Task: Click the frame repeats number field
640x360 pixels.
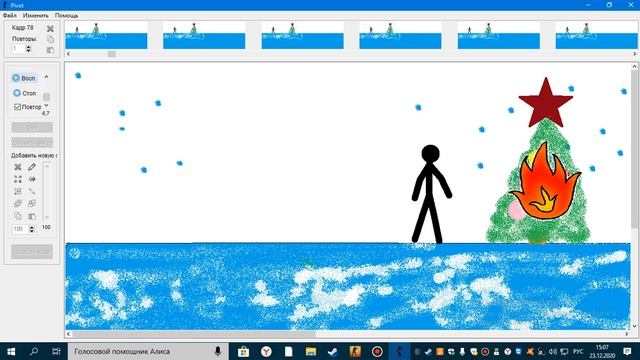Action: [18, 49]
